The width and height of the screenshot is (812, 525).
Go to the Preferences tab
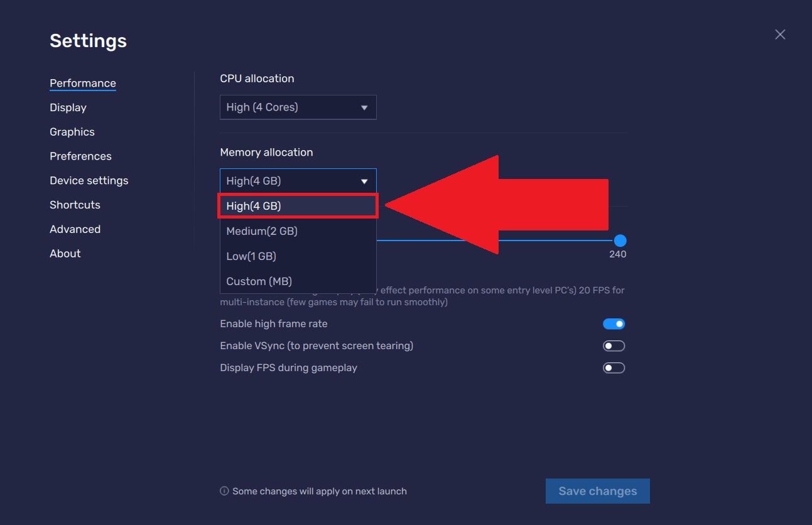tap(80, 156)
